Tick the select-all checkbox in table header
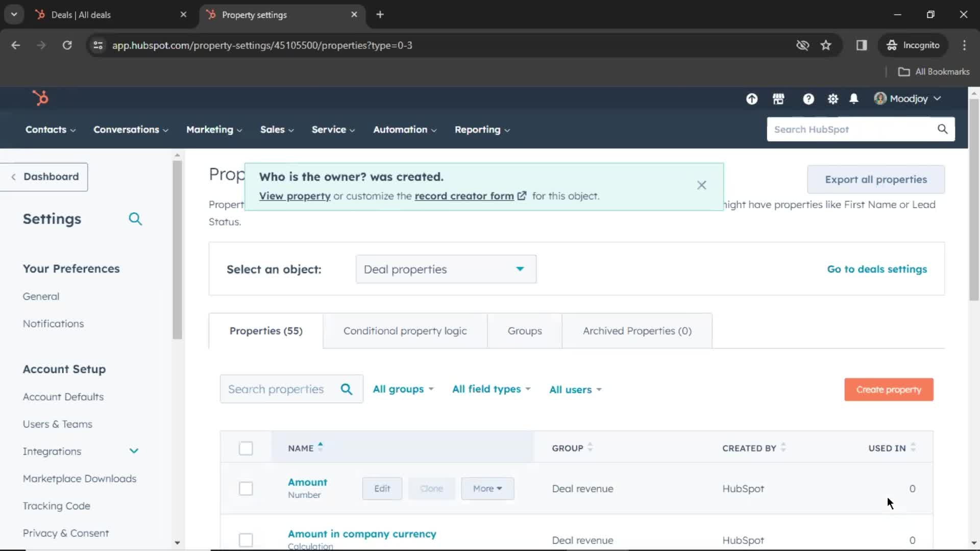The width and height of the screenshot is (980, 551). pos(246,448)
